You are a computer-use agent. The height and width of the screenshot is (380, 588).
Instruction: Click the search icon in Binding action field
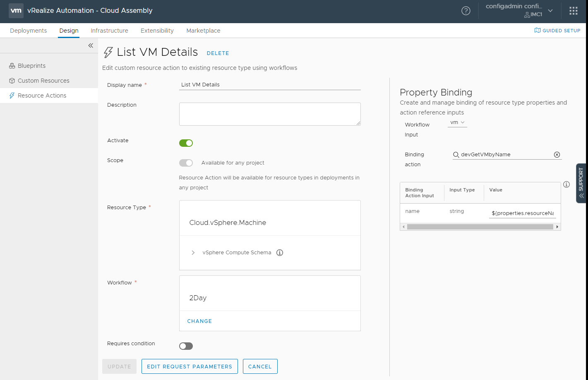click(x=456, y=155)
